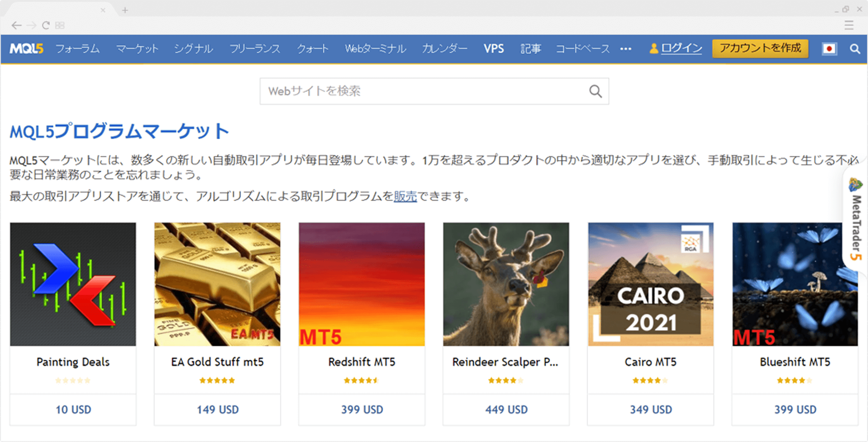Click the star rating under Cairo MT5
The image size is (868, 442).
pos(651,380)
